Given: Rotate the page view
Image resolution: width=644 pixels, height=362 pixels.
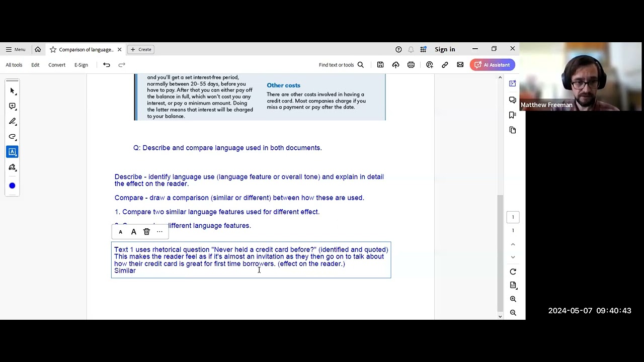Looking at the screenshot, I should [x=513, y=272].
